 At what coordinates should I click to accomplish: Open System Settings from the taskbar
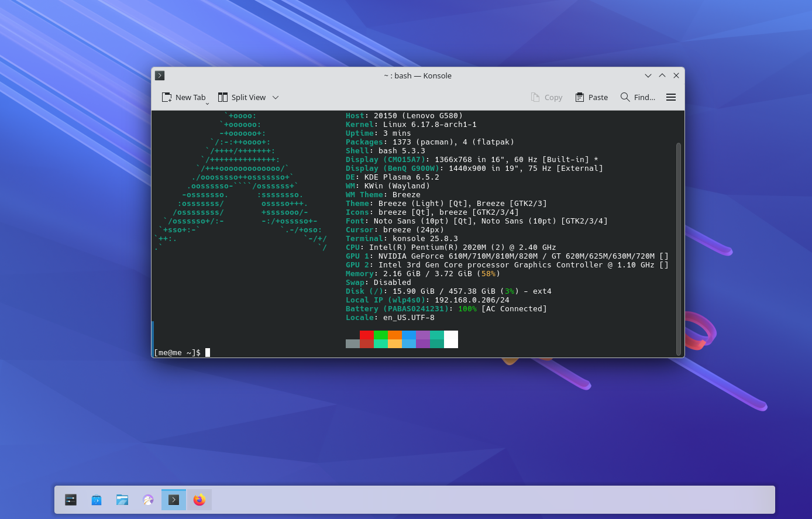point(71,500)
